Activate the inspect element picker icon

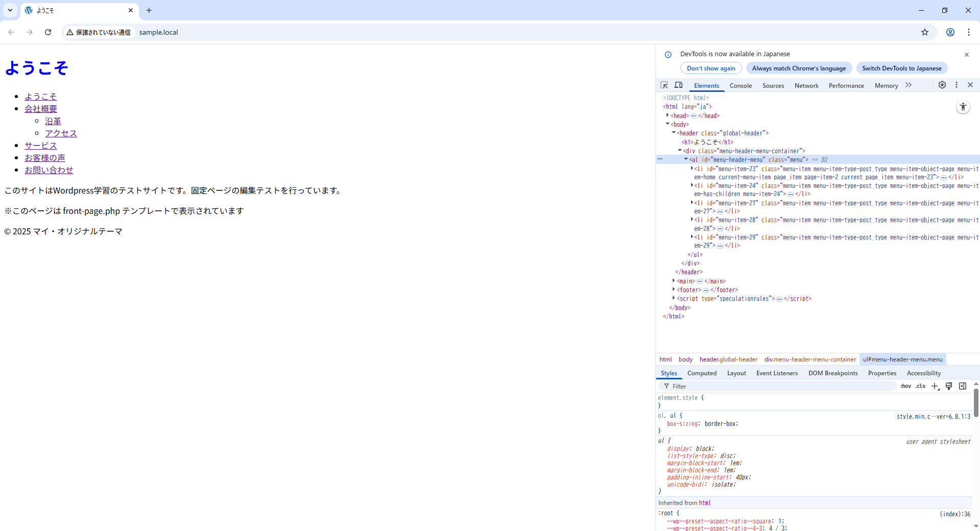(x=664, y=85)
